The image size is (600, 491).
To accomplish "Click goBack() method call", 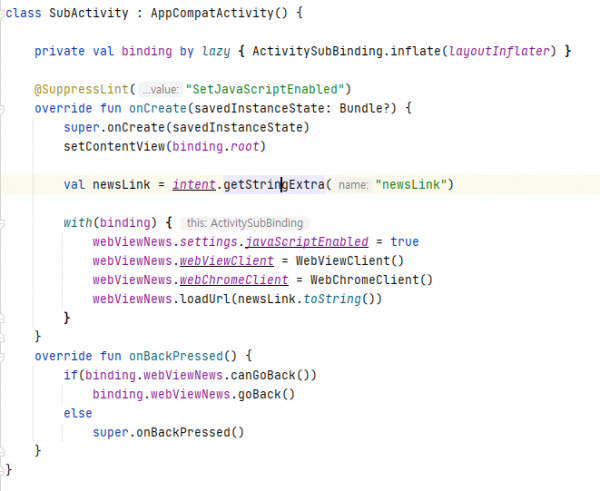I will [266, 394].
